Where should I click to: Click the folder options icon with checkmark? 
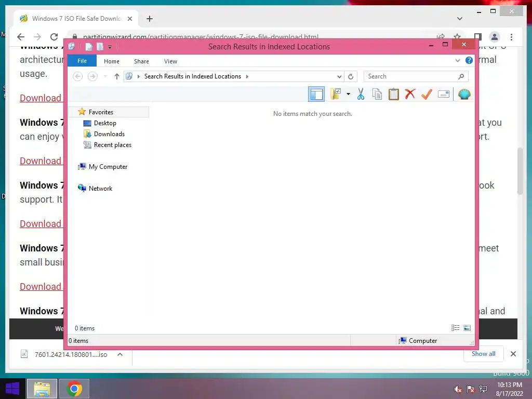pos(336,94)
